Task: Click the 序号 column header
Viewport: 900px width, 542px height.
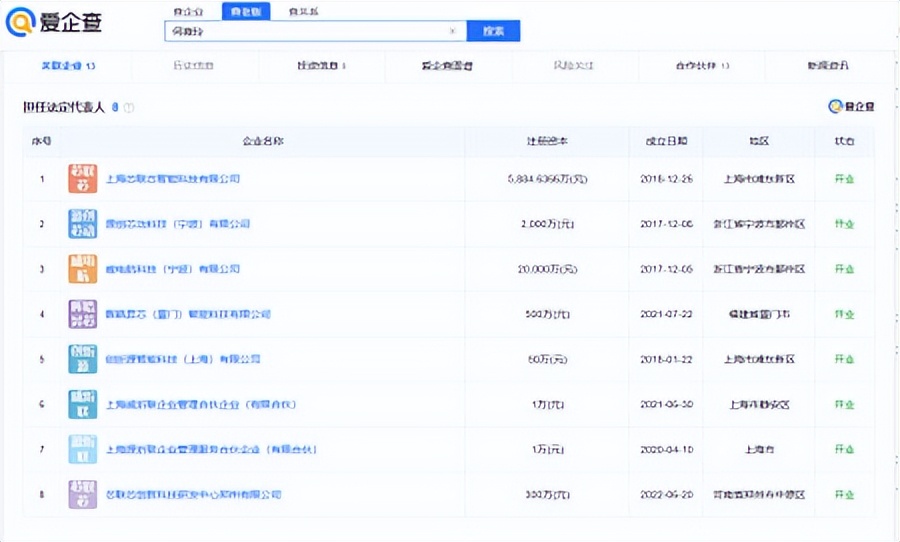Action: (41, 141)
